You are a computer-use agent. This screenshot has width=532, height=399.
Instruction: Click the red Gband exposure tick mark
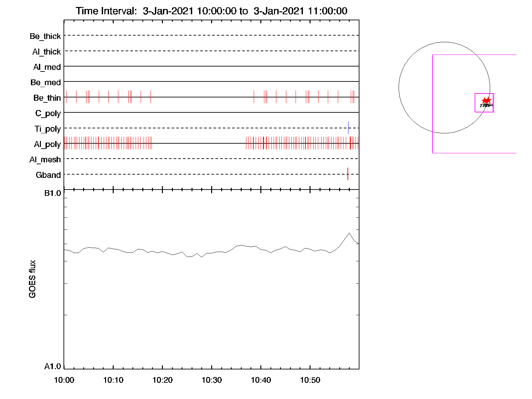tap(348, 174)
